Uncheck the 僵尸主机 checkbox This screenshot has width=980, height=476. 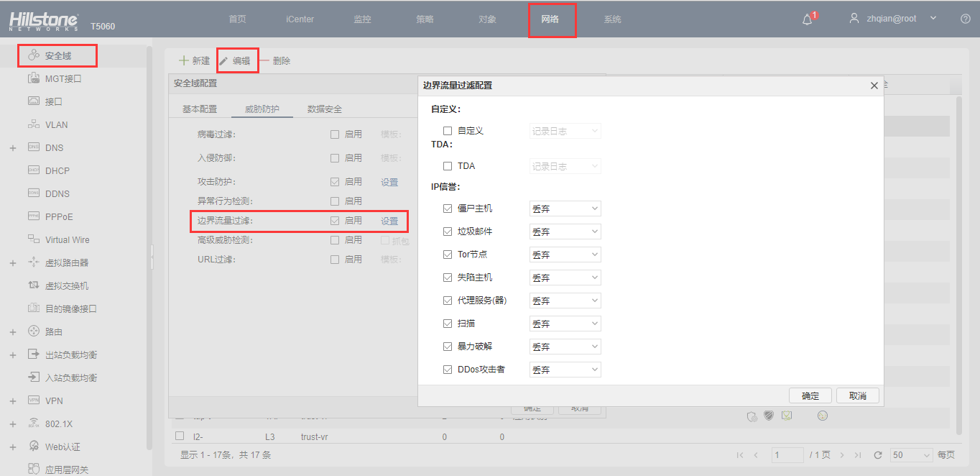pyautogui.click(x=448, y=209)
